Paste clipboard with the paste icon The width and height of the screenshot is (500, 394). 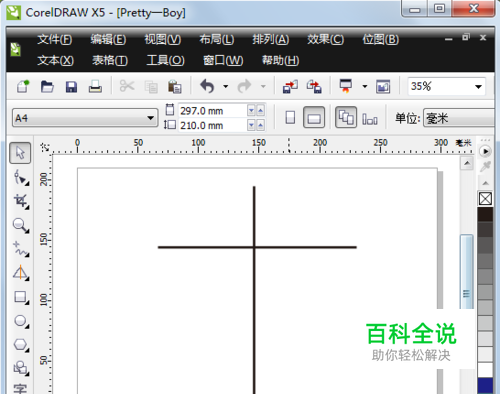pos(175,87)
